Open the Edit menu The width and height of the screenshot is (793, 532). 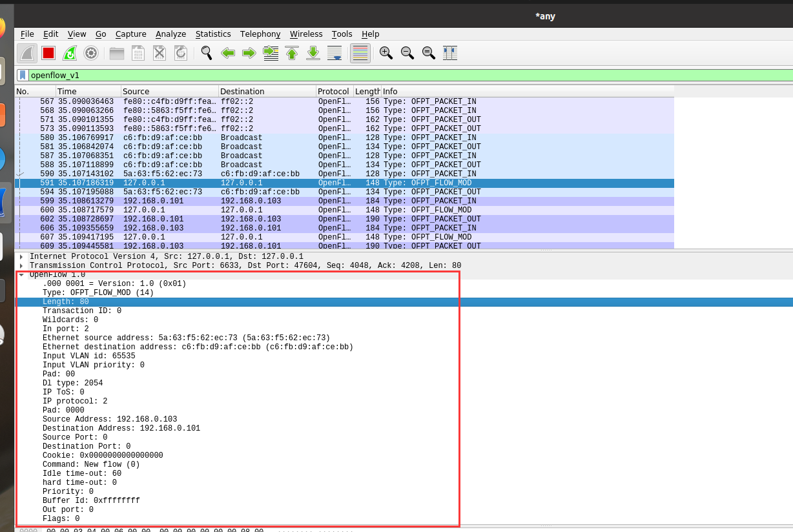51,34
